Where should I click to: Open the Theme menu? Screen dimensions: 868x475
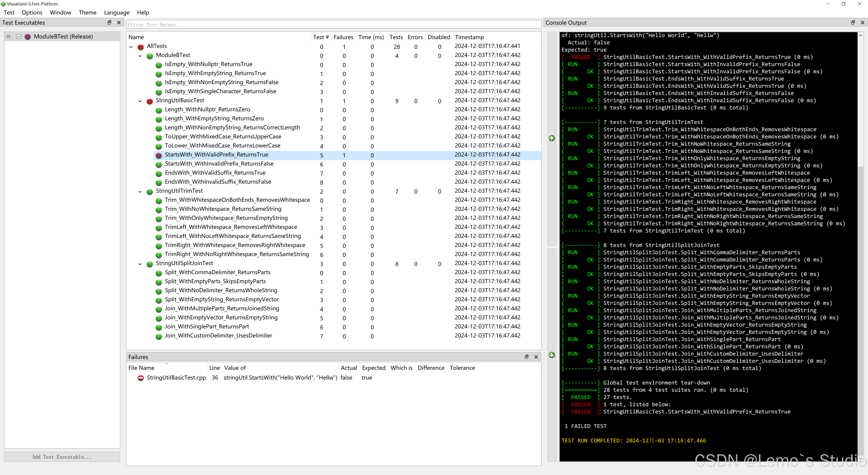[88, 12]
